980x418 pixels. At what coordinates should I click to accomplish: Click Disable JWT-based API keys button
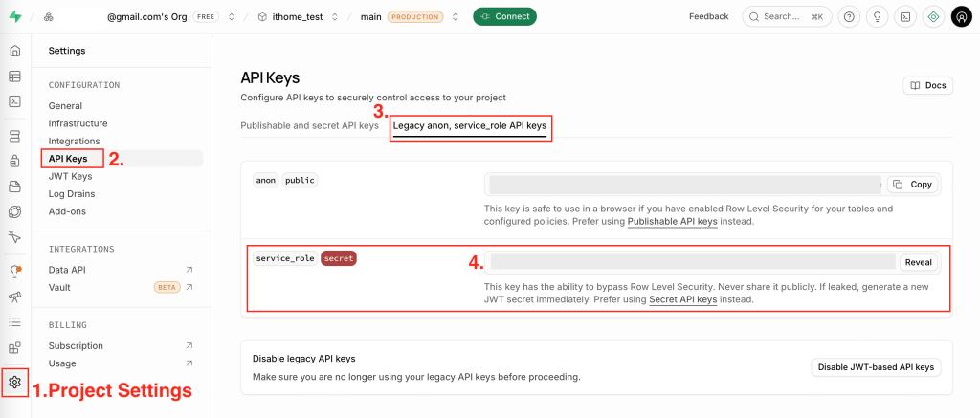[x=876, y=367]
